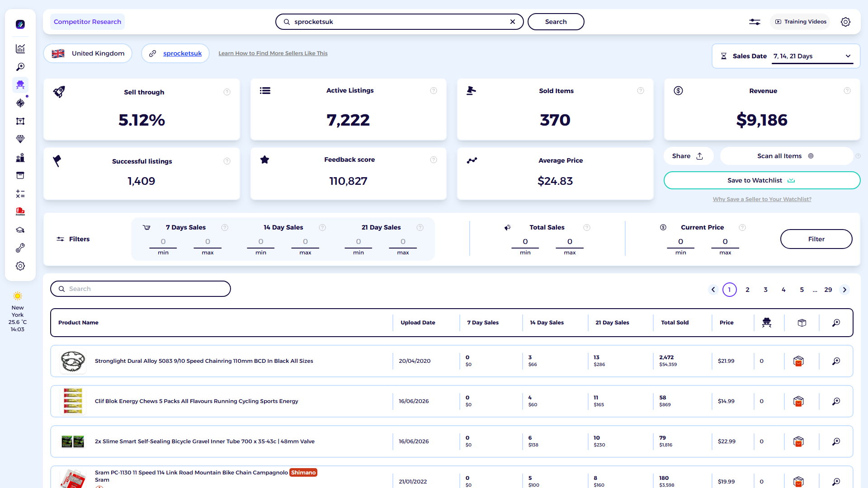Go to page 2
The width and height of the screenshot is (868, 488).
pyautogui.click(x=748, y=290)
